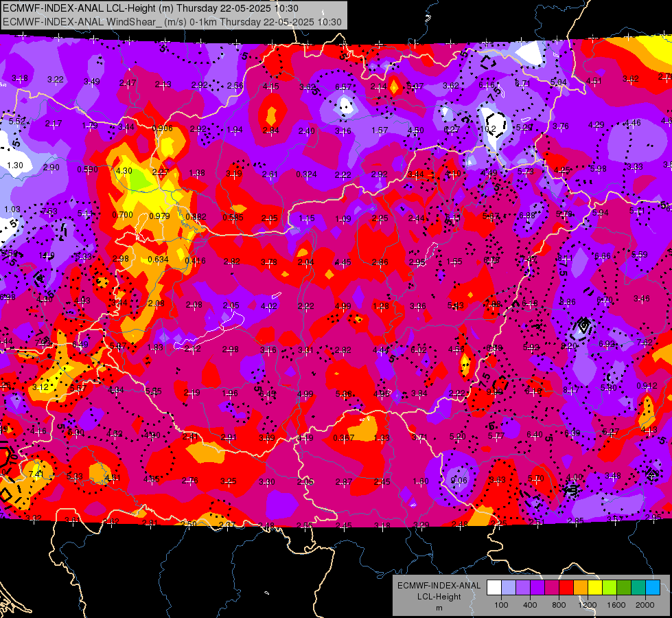Screen dimensions: 672x618
Task: Pick the magenta legend swatch
Action: coord(552,588)
